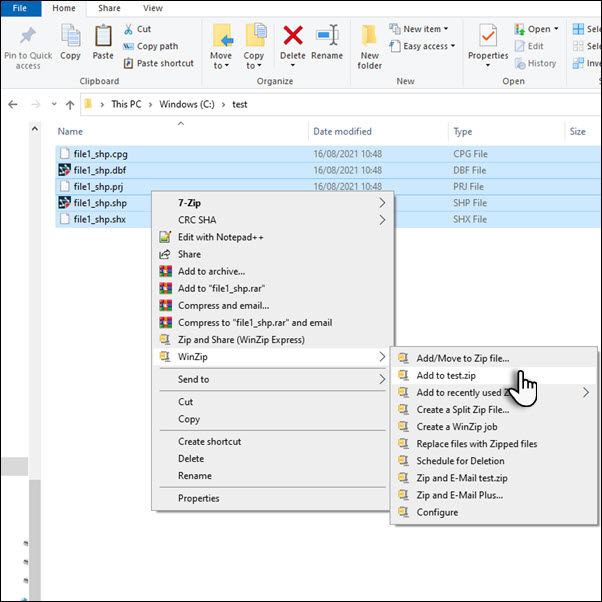Select the file1_shp.shx file
This screenshot has height=602, width=602.
(100, 219)
